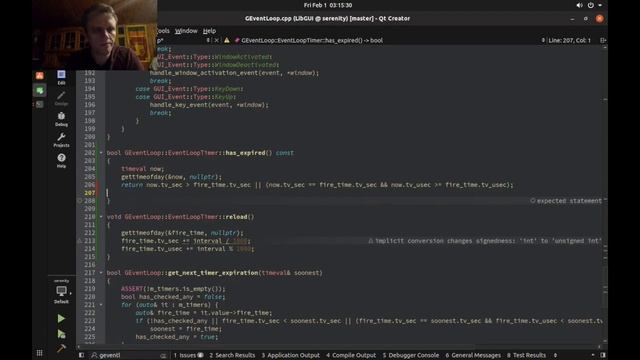Click the ASSERT macro on line 219
This screenshot has width=640, height=360.
pyautogui.click(x=132, y=289)
